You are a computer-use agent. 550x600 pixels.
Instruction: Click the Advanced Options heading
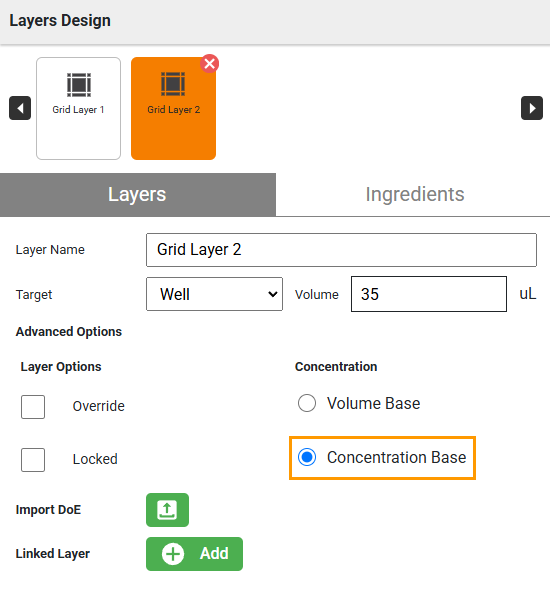tap(69, 331)
